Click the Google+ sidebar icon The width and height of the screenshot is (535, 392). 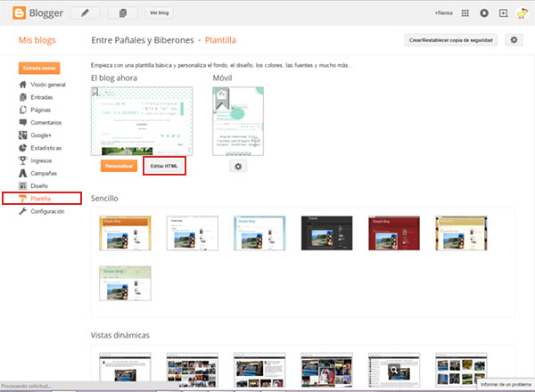pos(23,135)
